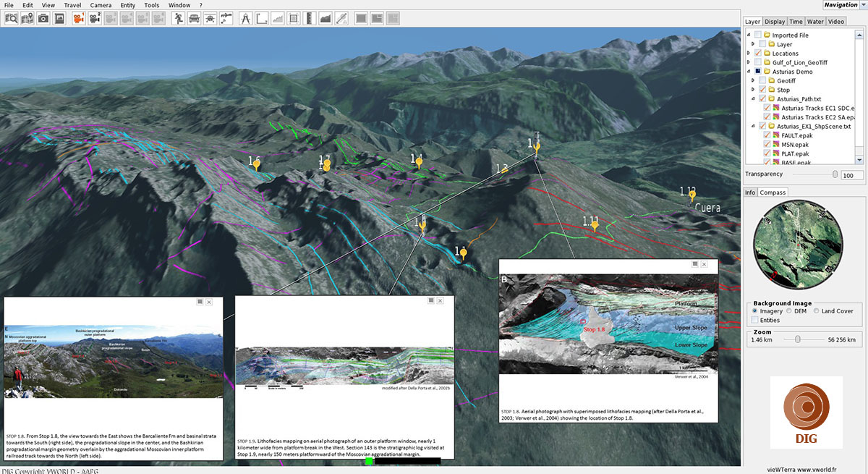Switch to the Display tab
Image resolution: width=868 pixels, height=474 pixels.
(x=775, y=22)
